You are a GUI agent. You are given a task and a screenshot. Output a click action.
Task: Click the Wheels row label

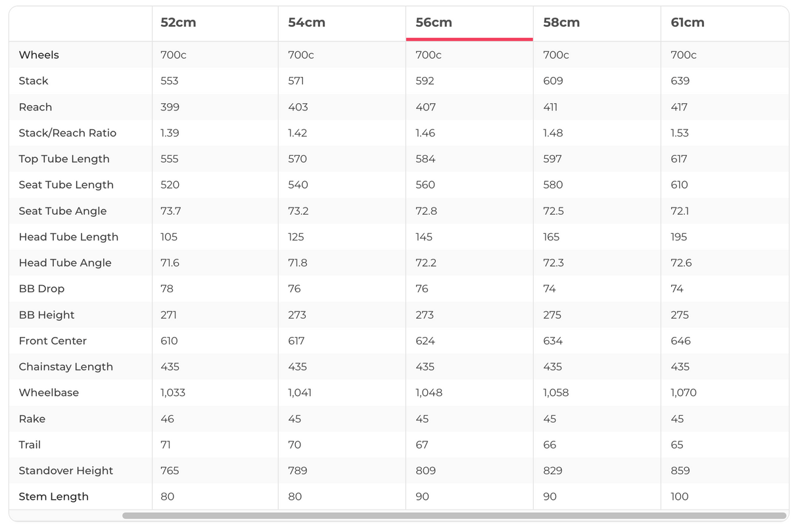point(39,55)
